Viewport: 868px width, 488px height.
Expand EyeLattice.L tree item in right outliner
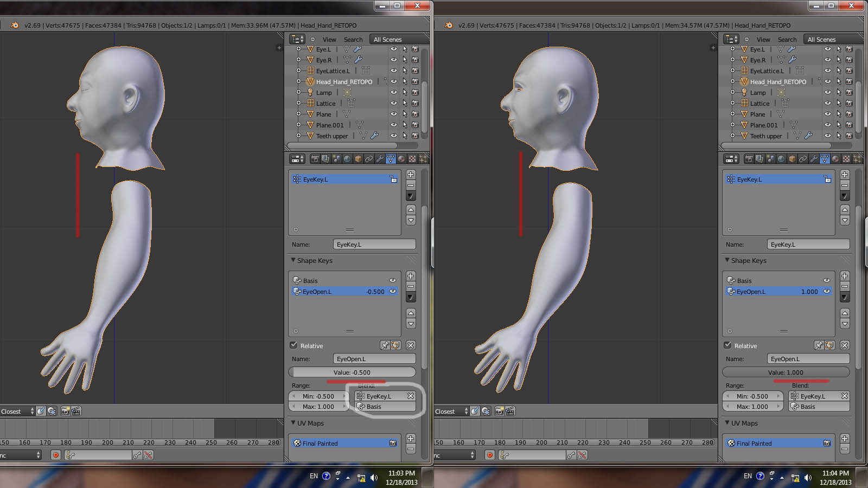click(x=732, y=70)
